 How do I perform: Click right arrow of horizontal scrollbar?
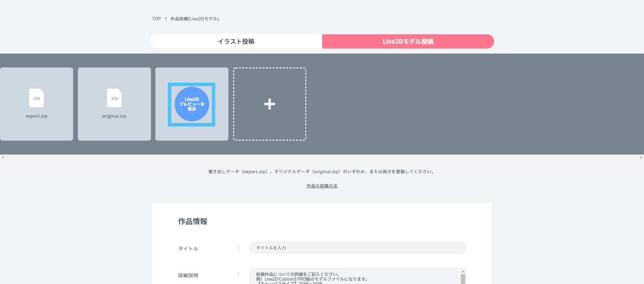641,158
